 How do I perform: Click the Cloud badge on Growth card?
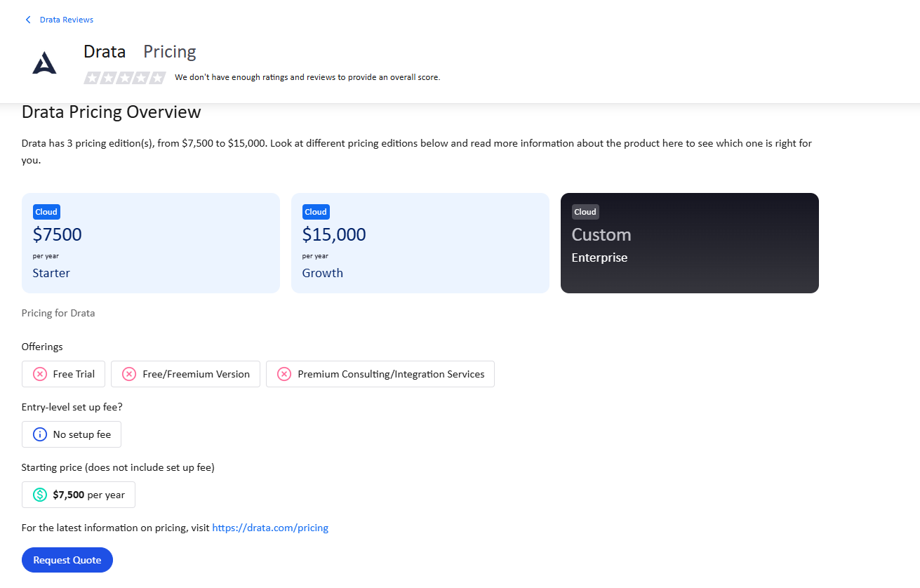pos(316,212)
